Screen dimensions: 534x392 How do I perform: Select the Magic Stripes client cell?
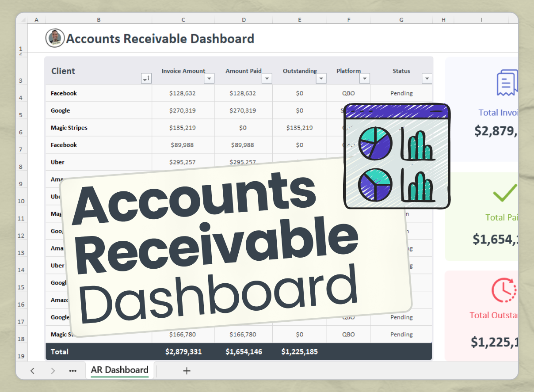[69, 128]
